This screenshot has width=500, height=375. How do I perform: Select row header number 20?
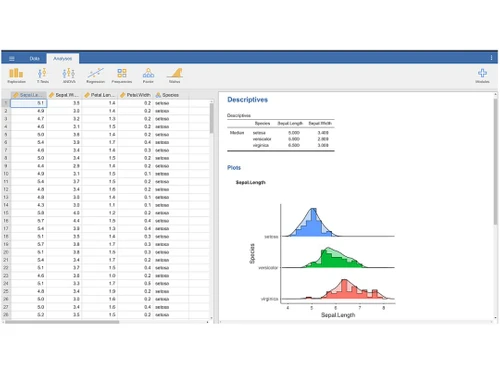pyautogui.click(x=6, y=252)
